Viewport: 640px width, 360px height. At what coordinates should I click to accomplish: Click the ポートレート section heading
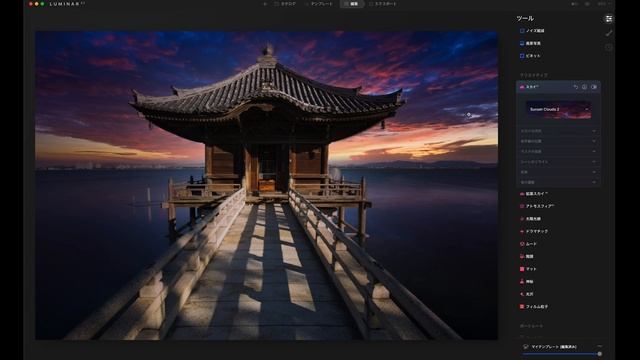click(x=531, y=326)
